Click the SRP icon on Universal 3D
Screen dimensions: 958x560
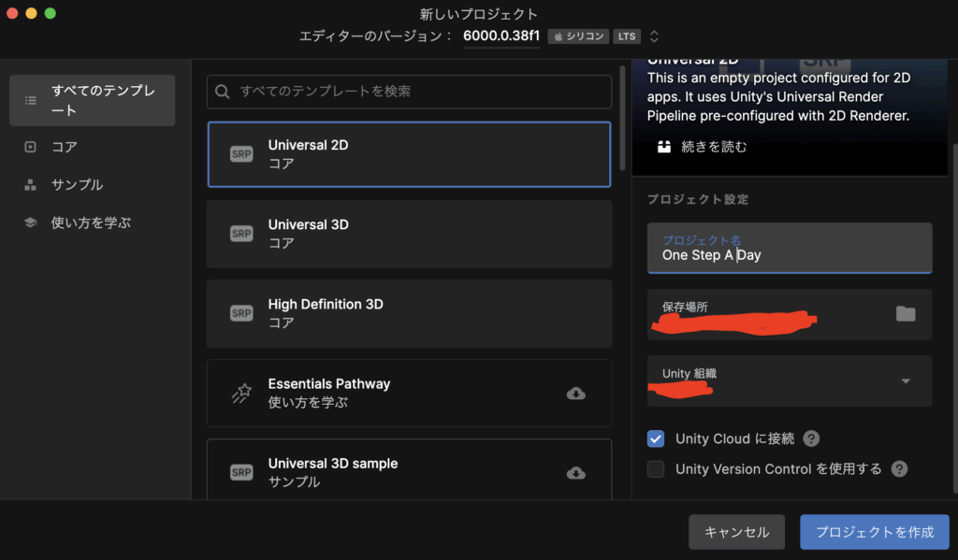click(241, 234)
